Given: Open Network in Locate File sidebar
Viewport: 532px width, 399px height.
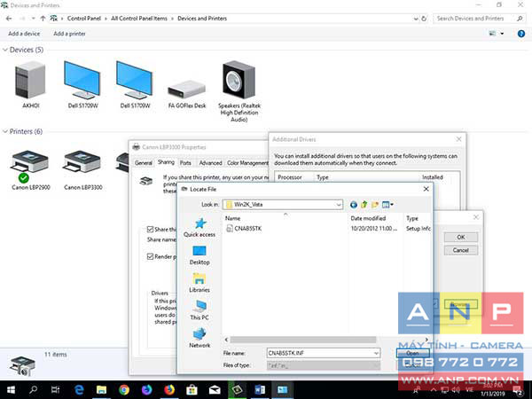Looking at the screenshot, I should [x=199, y=339].
